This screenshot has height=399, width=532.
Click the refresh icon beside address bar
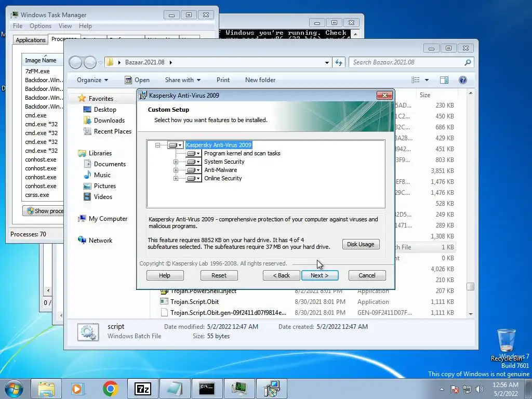tap(339, 62)
